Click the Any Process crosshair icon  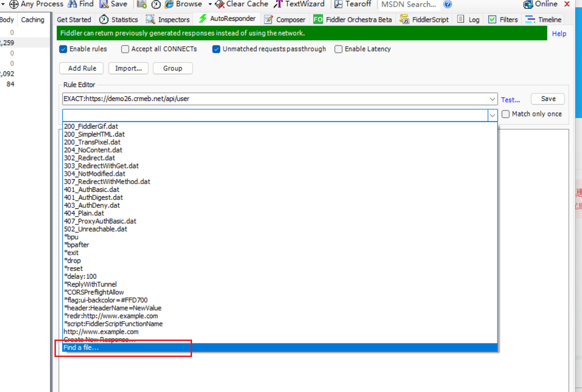coord(14,4)
